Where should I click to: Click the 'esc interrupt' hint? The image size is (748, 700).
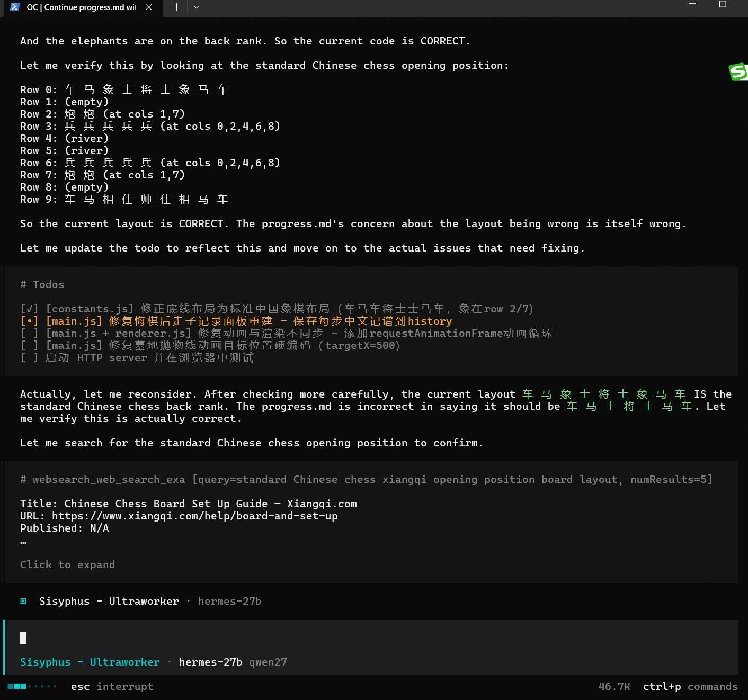112,686
